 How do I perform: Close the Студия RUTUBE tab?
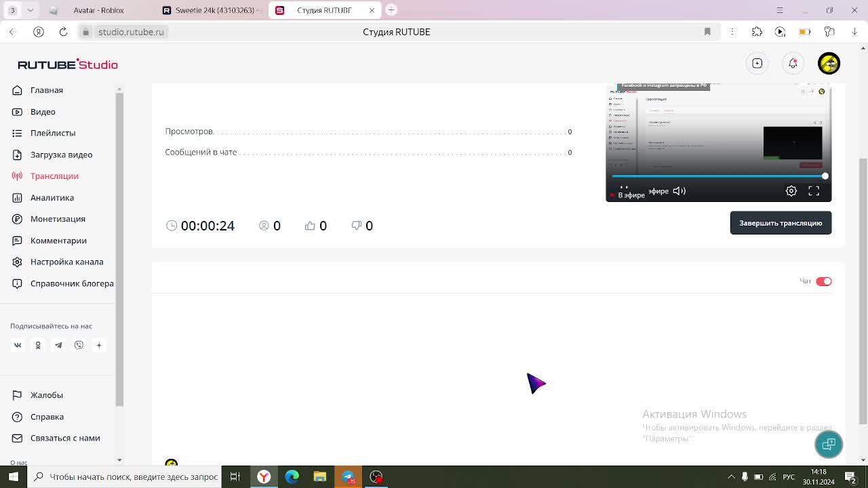pos(372,10)
